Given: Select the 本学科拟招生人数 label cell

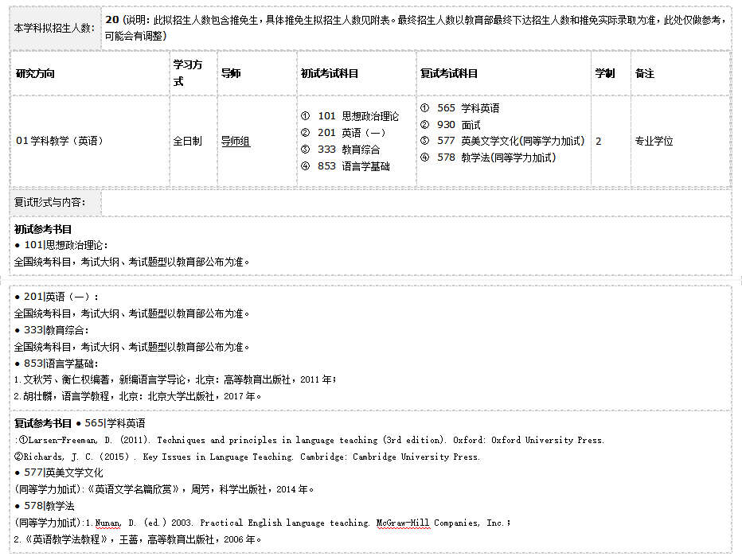Looking at the screenshot, I should click(x=55, y=28).
